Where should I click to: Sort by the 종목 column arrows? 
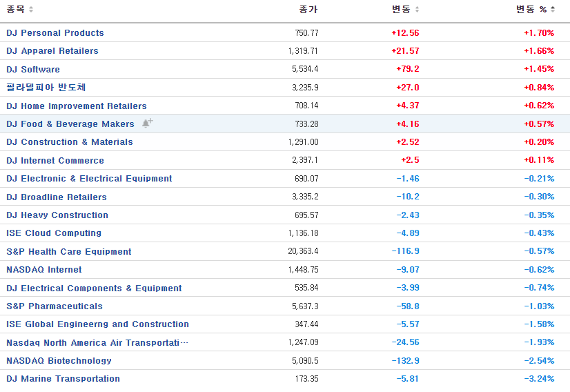coord(31,10)
